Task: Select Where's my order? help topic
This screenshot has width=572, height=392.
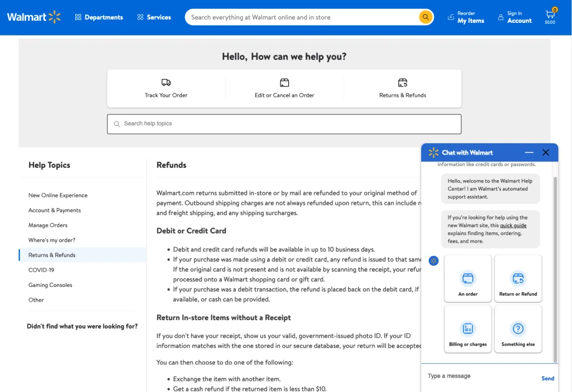Action: [x=52, y=240]
